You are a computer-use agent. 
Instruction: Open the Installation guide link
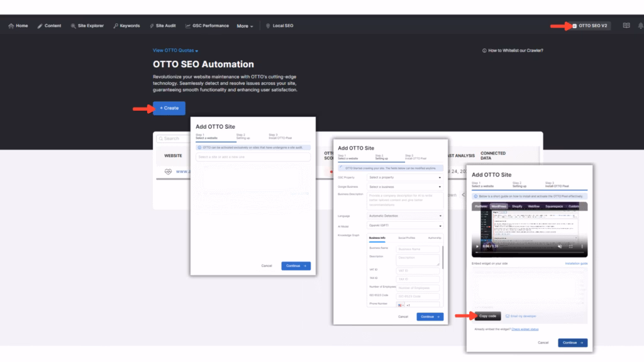(x=575, y=263)
